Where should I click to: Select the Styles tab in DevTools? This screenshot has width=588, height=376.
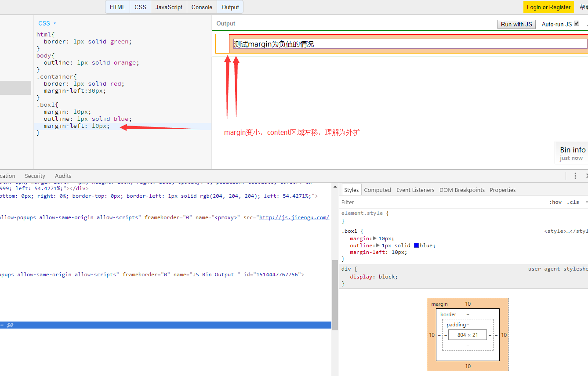(x=352, y=190)
